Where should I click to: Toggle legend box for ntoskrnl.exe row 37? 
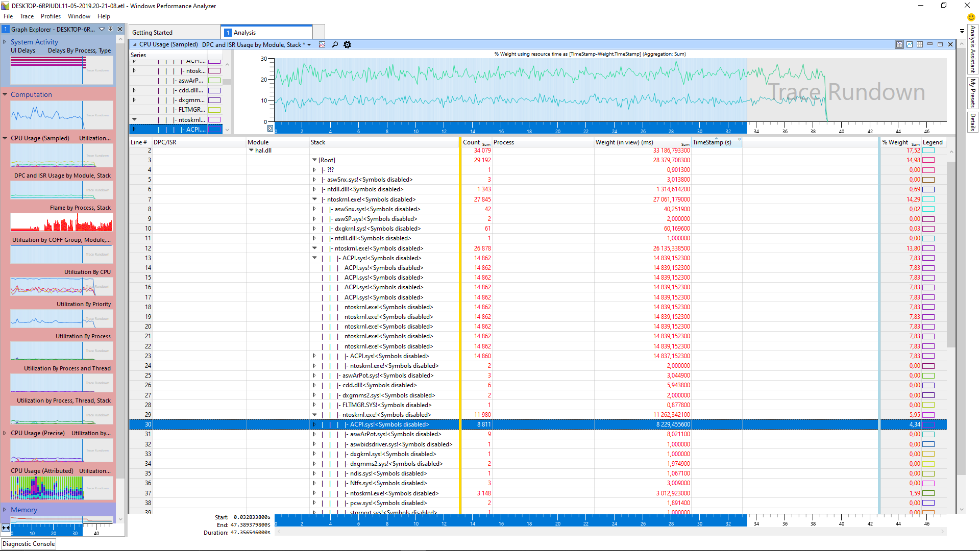click(x=928, y=493)
